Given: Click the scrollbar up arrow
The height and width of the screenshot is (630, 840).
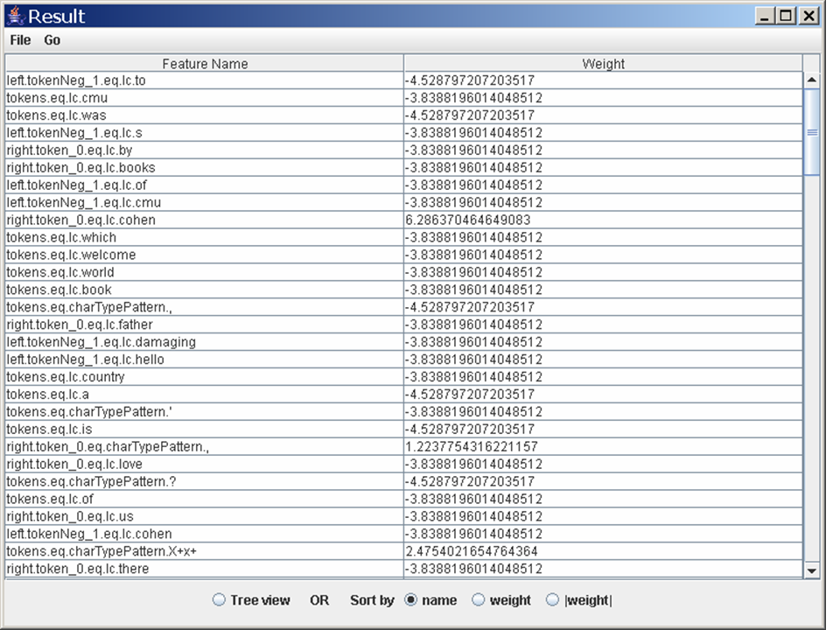Looking at the screenshot, I should (x=812, y=80).
